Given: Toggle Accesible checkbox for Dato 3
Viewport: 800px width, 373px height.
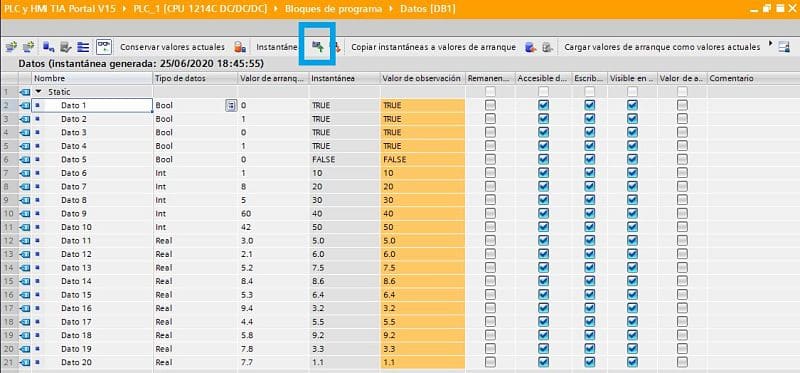Looking at the screenshot, I should click(543, 132).
